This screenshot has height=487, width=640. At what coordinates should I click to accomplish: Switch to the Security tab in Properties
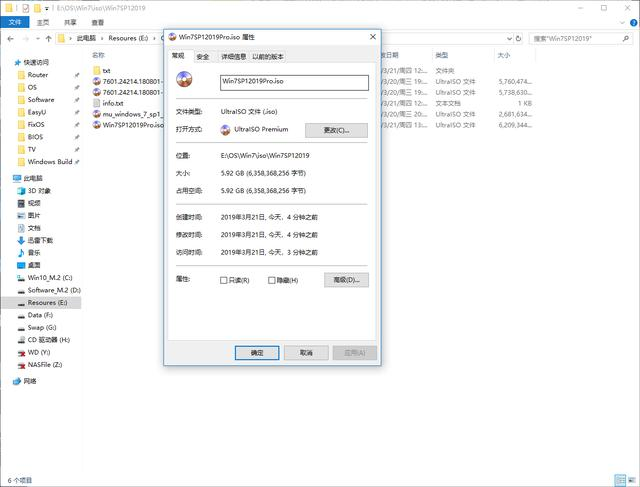tap(203, 57)
